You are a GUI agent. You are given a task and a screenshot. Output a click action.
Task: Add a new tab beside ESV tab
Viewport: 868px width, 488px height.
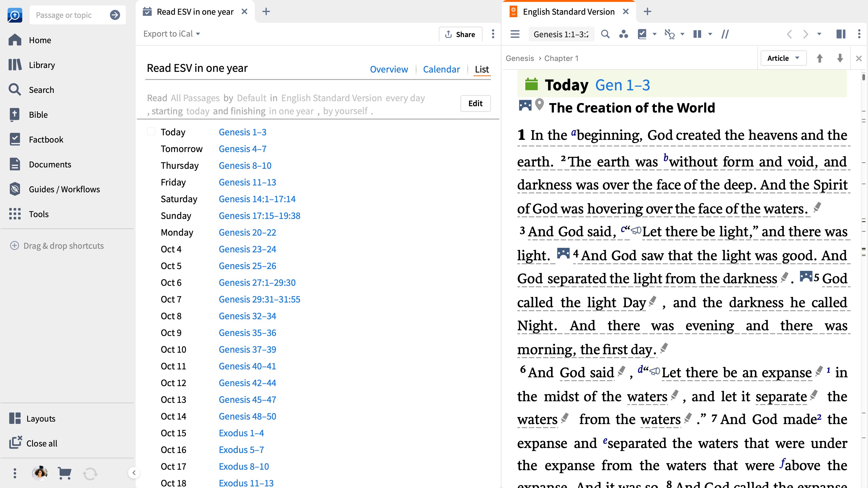[647, 12]
